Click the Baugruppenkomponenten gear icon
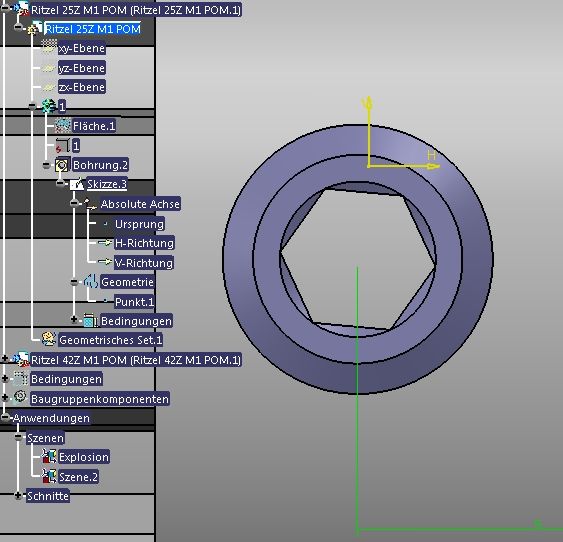The width and height of the screenshot is (563, 542). (x=20, y=397)
